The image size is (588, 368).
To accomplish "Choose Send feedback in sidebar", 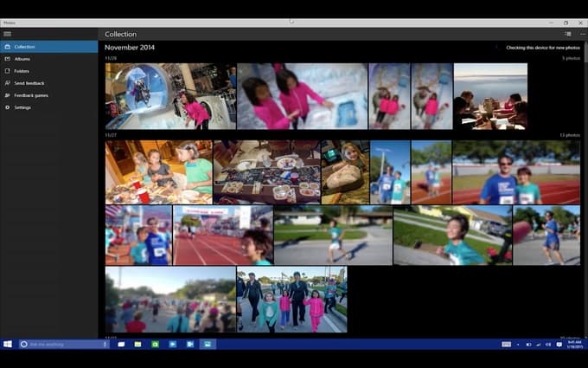I will click(49, 83).
